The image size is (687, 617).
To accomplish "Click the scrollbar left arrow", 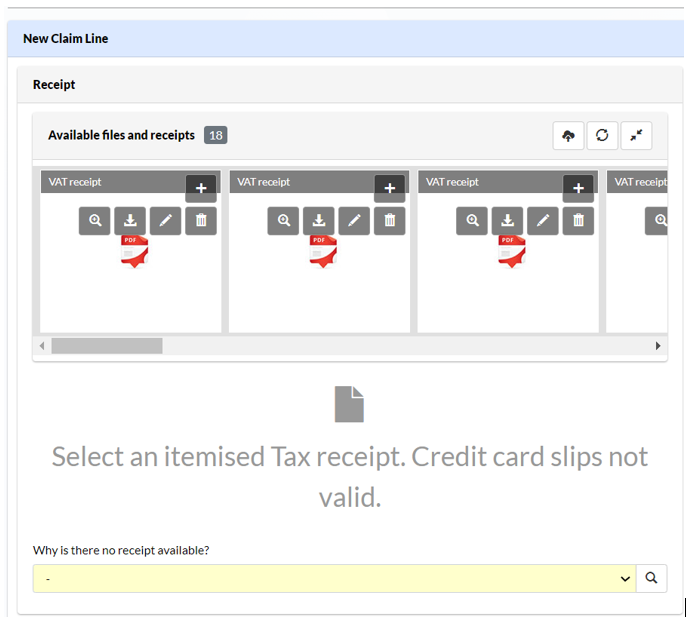I will click(42, 346).
